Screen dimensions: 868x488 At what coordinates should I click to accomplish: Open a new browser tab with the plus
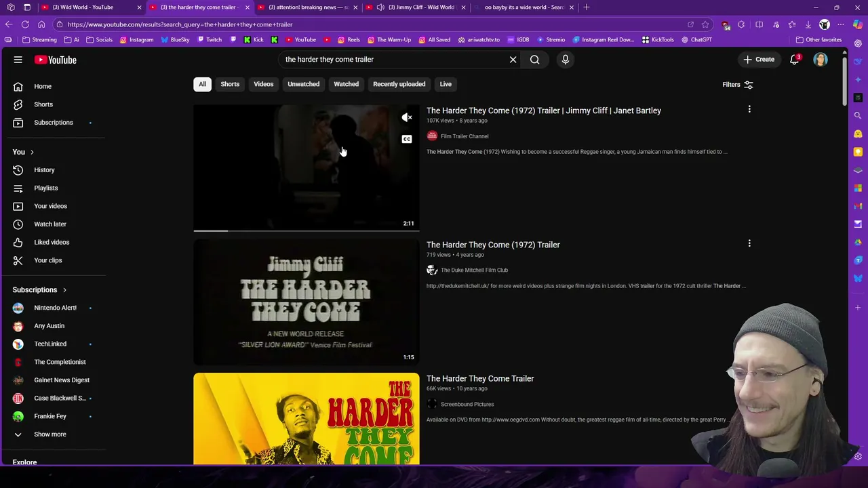tap(587, 7)
